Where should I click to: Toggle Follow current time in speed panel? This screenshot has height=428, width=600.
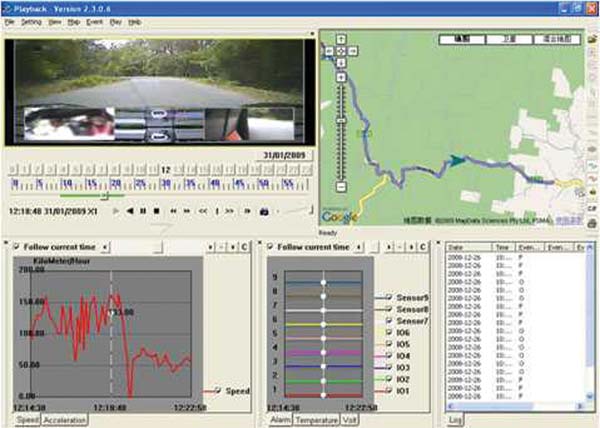point(15,246)
